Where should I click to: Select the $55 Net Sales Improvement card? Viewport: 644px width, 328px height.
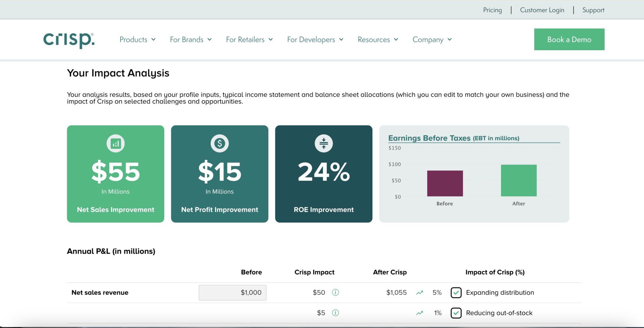[116, 174]
